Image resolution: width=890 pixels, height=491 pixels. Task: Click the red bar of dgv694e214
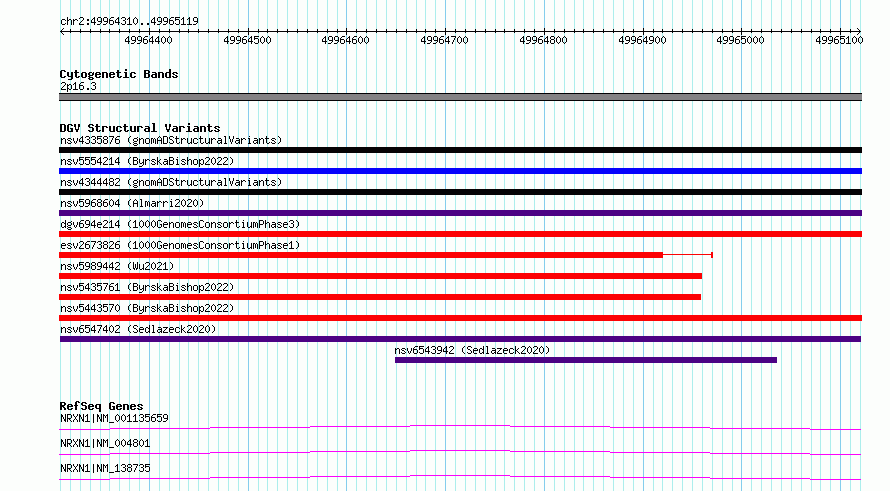click(460, 234)
